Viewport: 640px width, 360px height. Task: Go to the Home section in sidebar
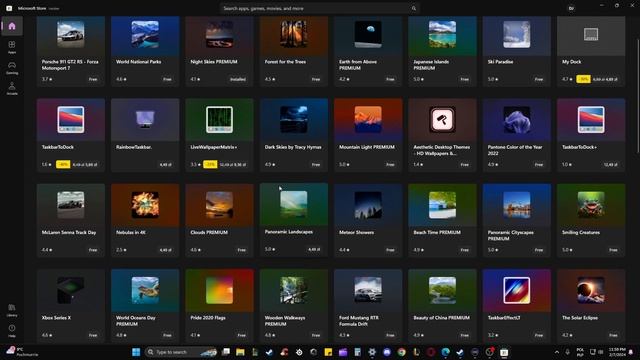pyautogui.click(x=12, y=26)
